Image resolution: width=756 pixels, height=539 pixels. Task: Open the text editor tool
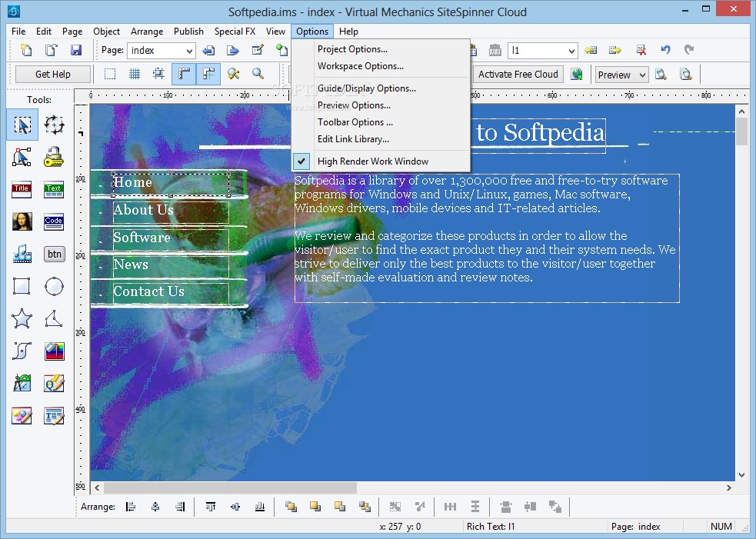click(54, 415)
